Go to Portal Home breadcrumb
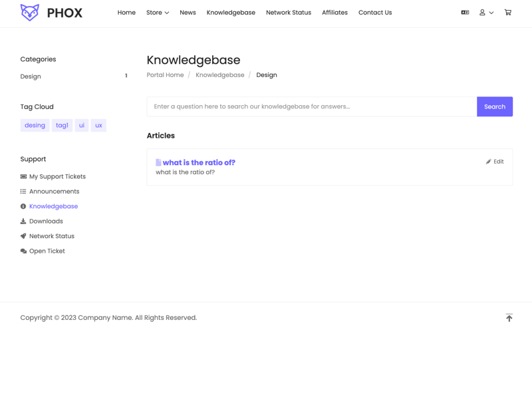Screen dimensions: 532x399 pos(165,75)
